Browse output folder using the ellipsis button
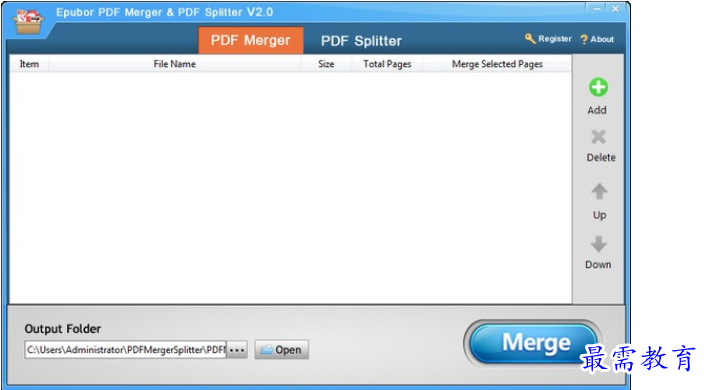The height and width of the screenshot is (390, 704). [x=237, y=350]
